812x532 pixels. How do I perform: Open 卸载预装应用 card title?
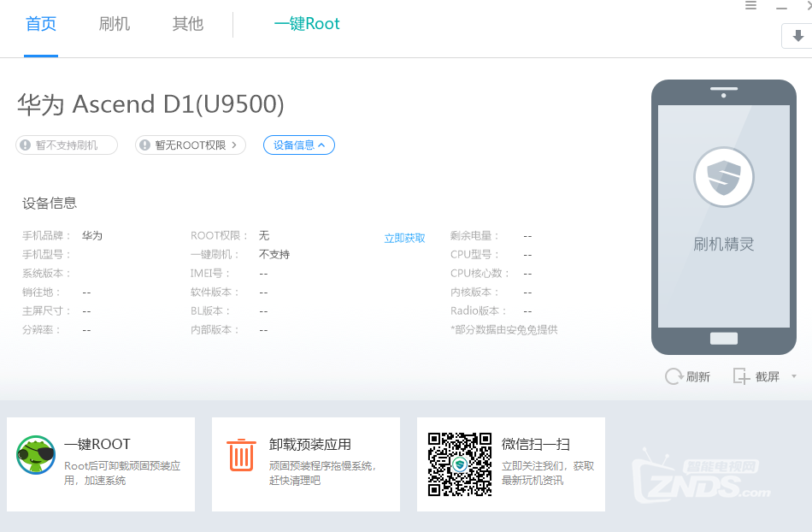click(310, 445)
